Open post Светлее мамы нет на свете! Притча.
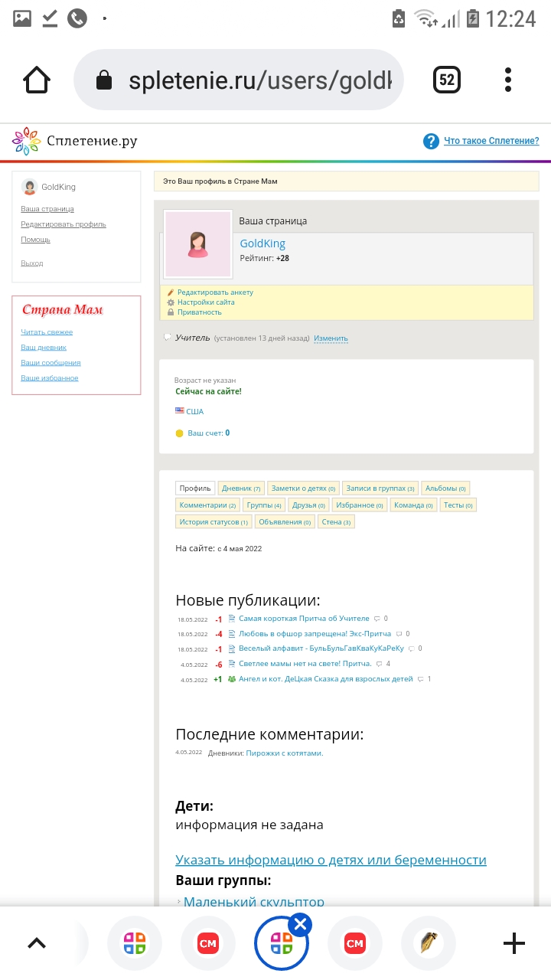Viewport: 551px width, 980px height. [x=305, y=664]
